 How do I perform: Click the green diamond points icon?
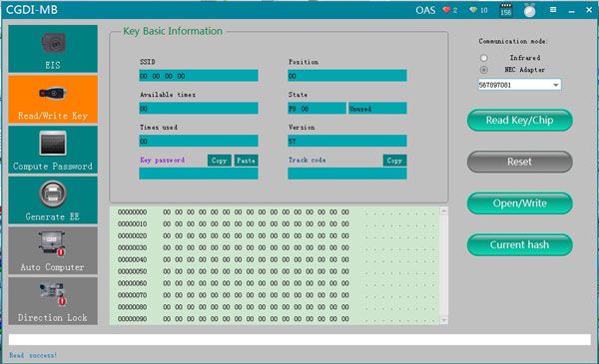[x=473, y=10]
